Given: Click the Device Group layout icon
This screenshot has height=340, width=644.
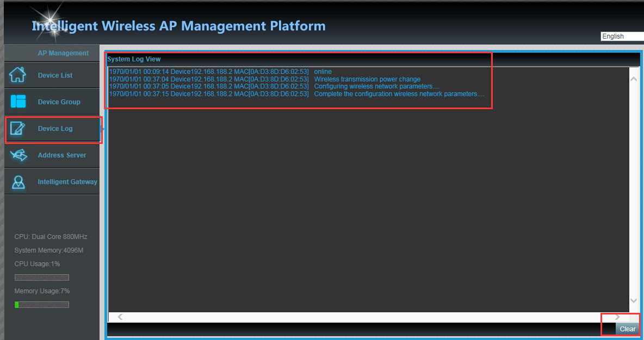Looking at the screenshot, I should [18, 102].
